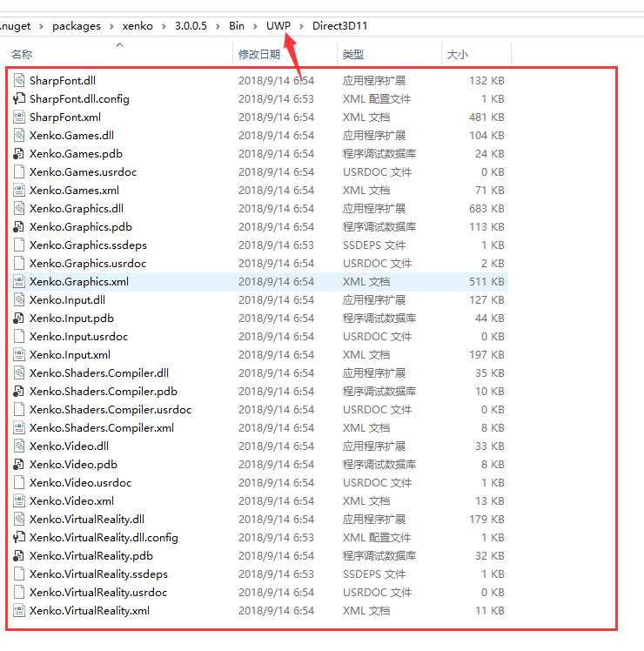Click the Xenko.Input.dll file icon
Viewport: 644px width, 651px height.
click(19, 299)
